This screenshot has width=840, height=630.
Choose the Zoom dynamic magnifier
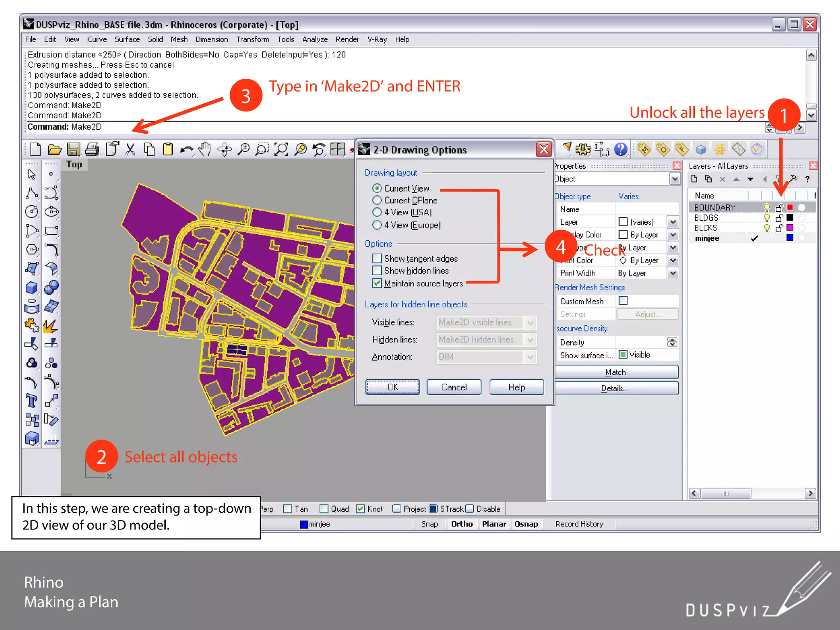(x=244, y=149)
